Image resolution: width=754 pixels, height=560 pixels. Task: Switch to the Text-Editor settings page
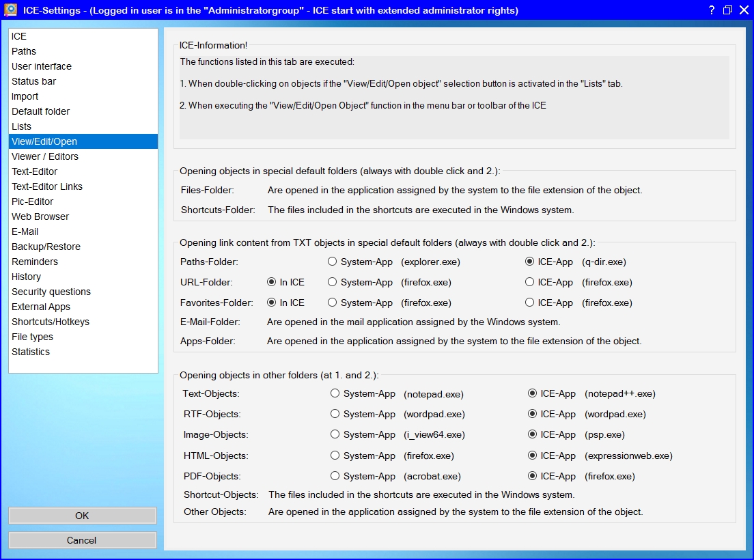pyautogui.click(x=35, y=171)
